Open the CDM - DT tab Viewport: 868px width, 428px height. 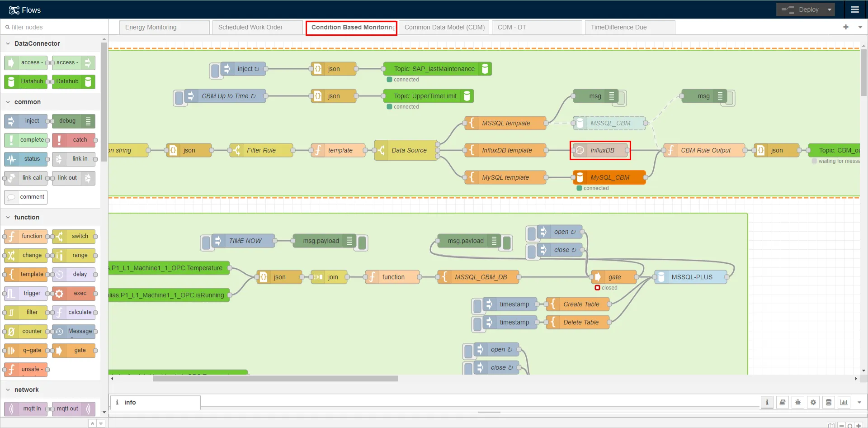coord(537,27)
